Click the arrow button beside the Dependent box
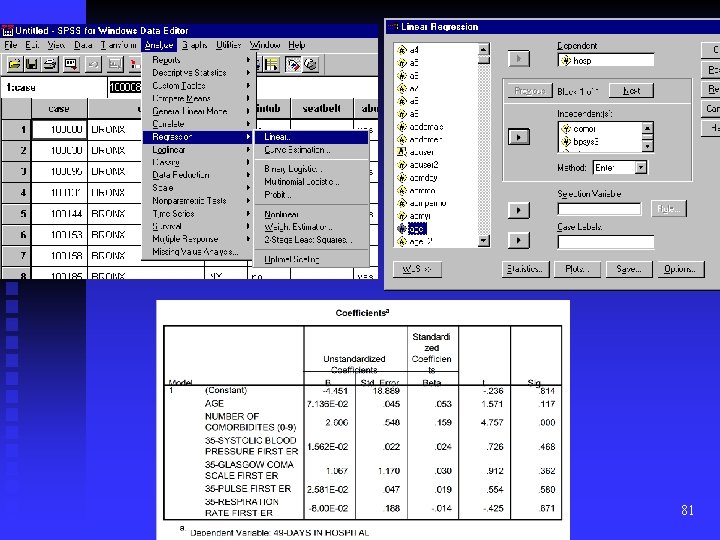The image size is (720, 540). [x=519, y=58]
